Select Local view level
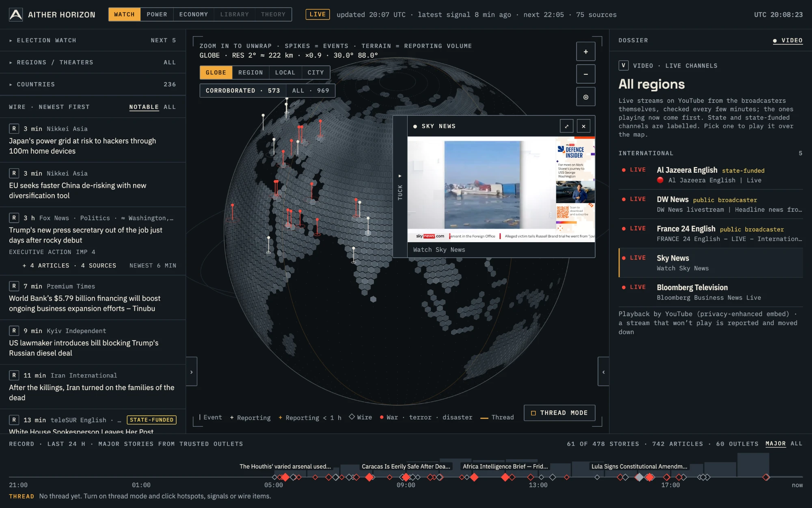 [x=285, y=73]
